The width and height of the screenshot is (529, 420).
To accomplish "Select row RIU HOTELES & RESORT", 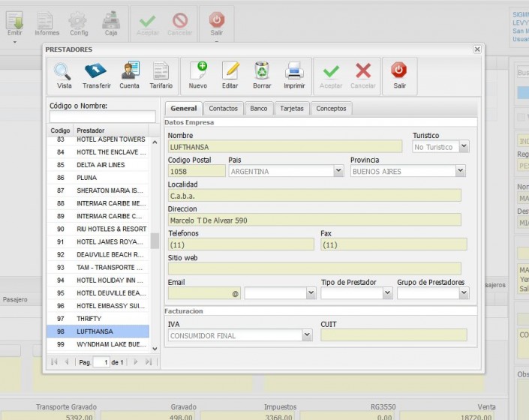I will 98,229.
